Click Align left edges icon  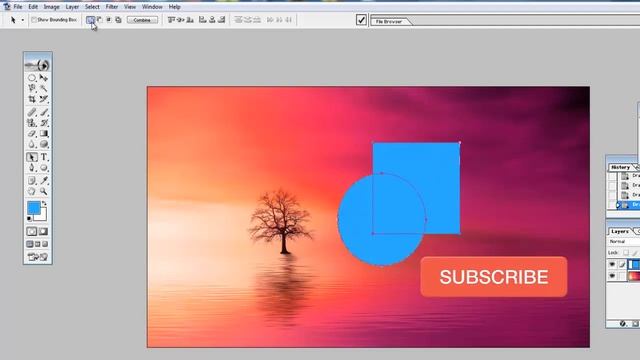(x=202, y=20)
